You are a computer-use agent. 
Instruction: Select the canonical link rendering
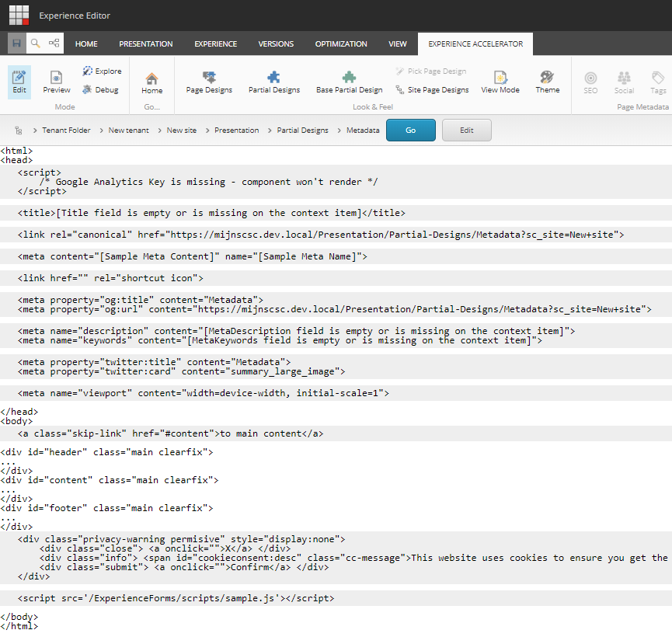click(336, 235)
